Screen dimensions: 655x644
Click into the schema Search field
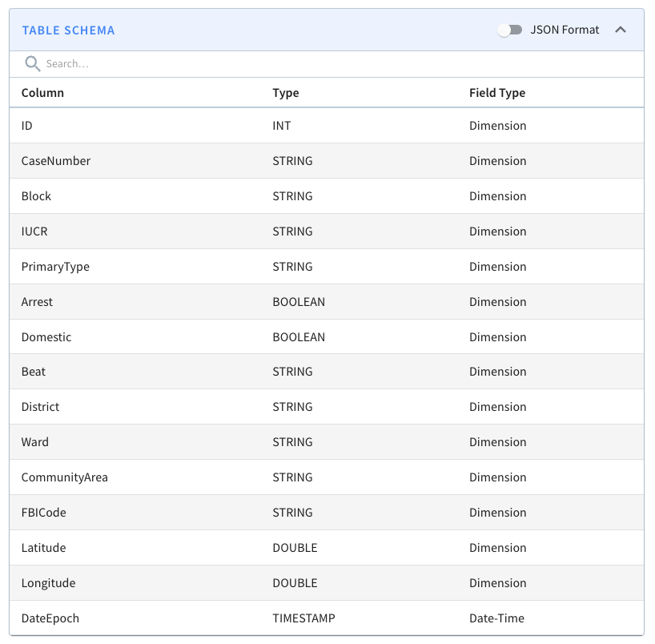[x=320, y=64]
